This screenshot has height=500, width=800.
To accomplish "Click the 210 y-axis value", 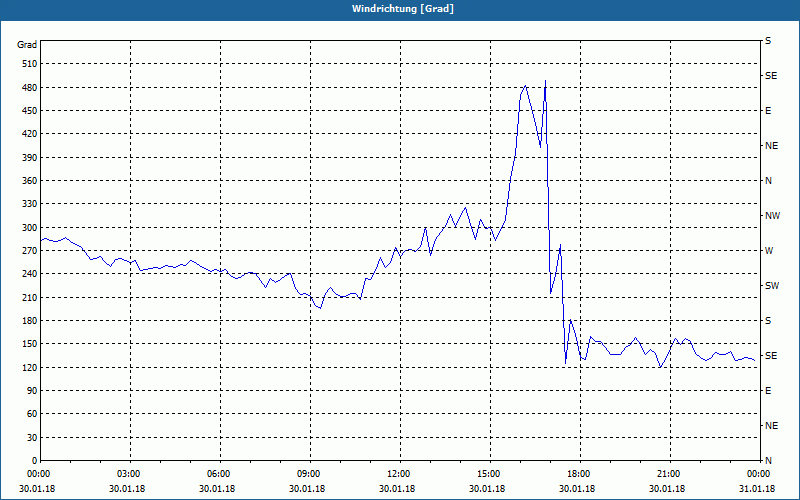I will click(x=30, y=297).
